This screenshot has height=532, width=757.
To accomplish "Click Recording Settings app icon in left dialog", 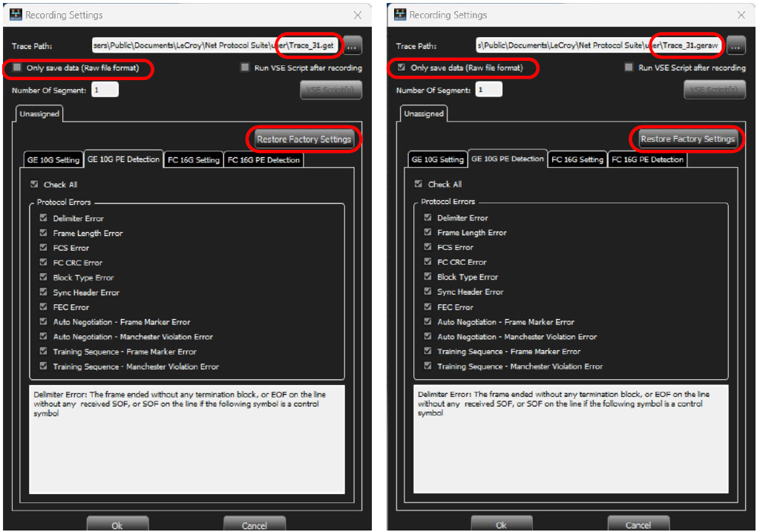I will click(x=16, y=15).
